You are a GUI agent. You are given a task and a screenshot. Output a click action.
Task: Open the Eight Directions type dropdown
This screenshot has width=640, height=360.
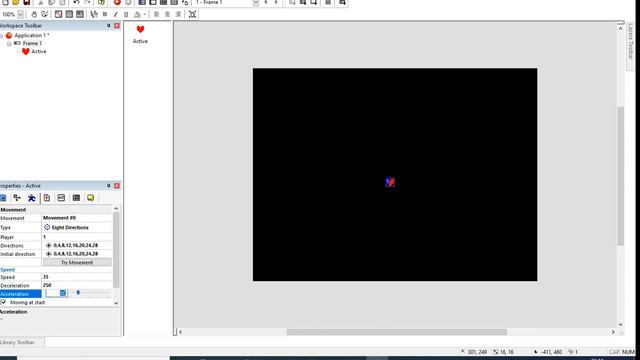(77, 227)
